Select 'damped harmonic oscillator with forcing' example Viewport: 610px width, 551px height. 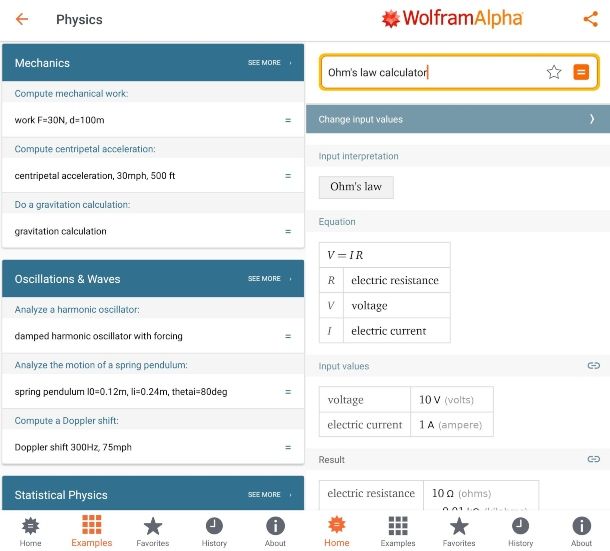pos(153,336)
